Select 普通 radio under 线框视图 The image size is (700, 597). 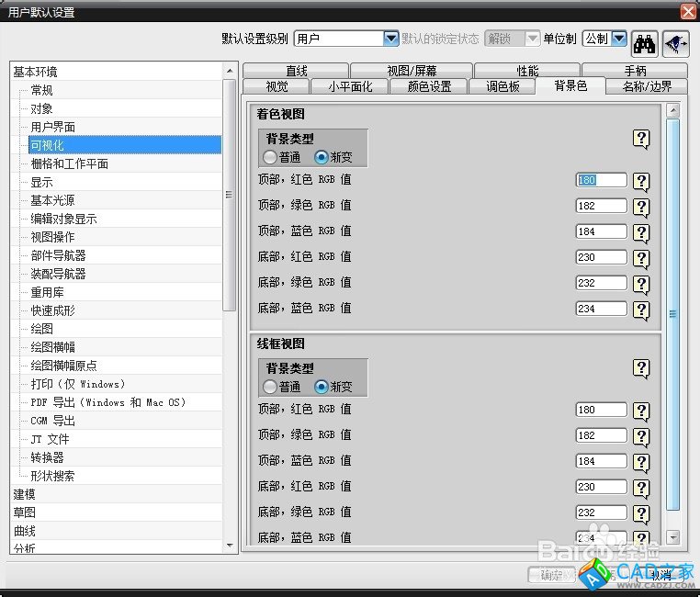pos(270,387)
